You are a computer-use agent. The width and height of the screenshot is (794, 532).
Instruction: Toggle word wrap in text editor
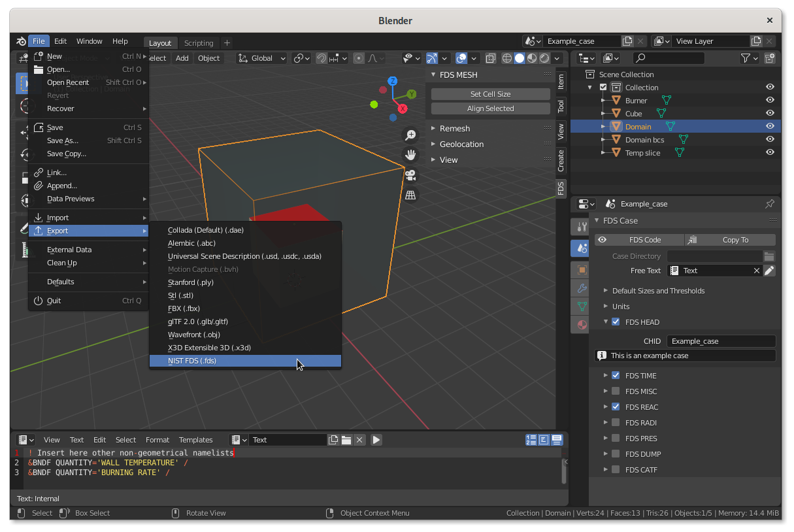pyautogui.click(x=544, y=440)
